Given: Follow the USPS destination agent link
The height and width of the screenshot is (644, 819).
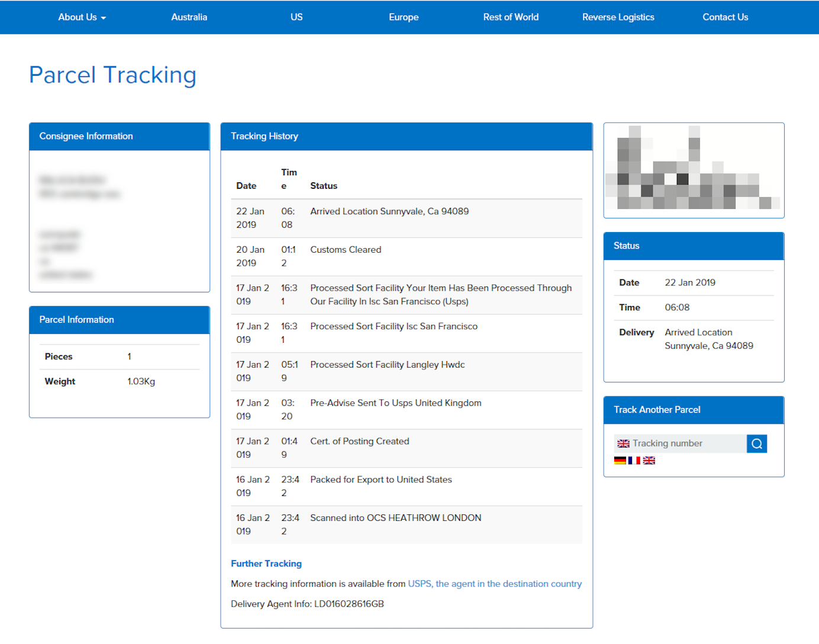Looking at the screenshot, I should 495,584.
